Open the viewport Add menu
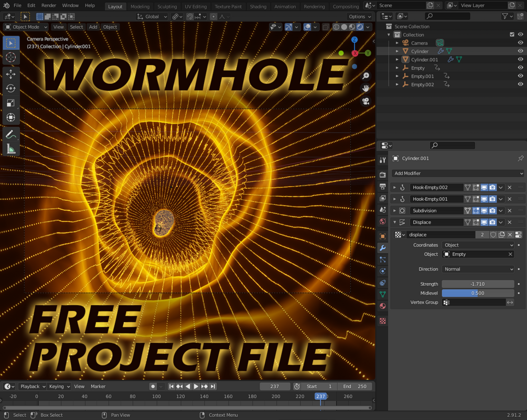 pyautogui.click(x=93, y=27)
